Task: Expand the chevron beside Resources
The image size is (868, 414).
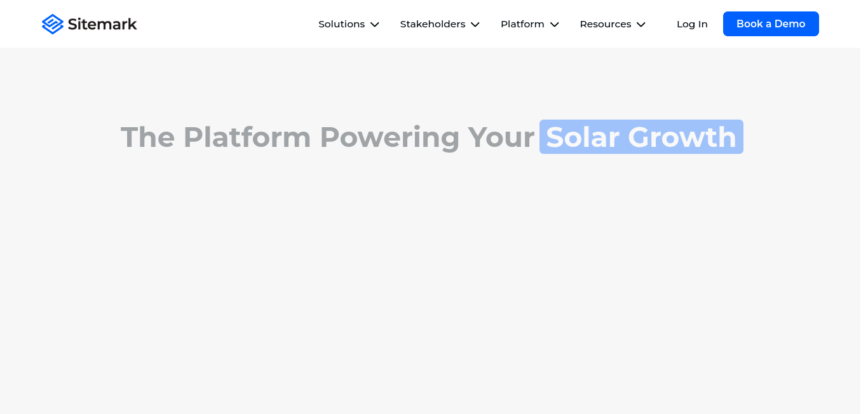Action: pyautogui.click(x=641, y=25)
